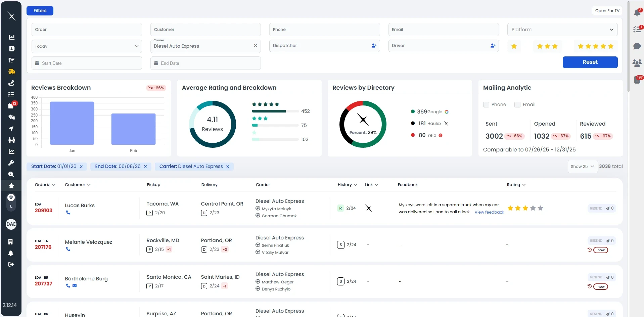Open order 207176 link
This screenshot has height=317, width=644.
pos(43,247)
